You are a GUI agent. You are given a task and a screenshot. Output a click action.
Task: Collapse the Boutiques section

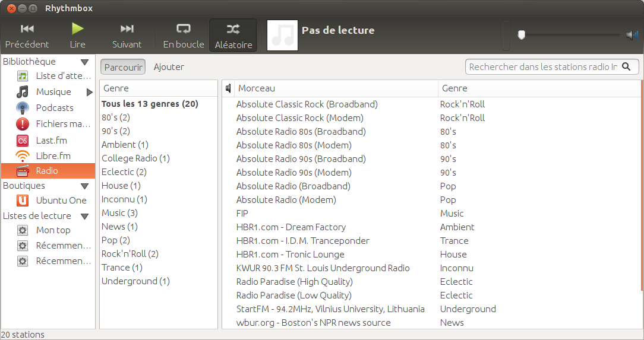point(84,186)
